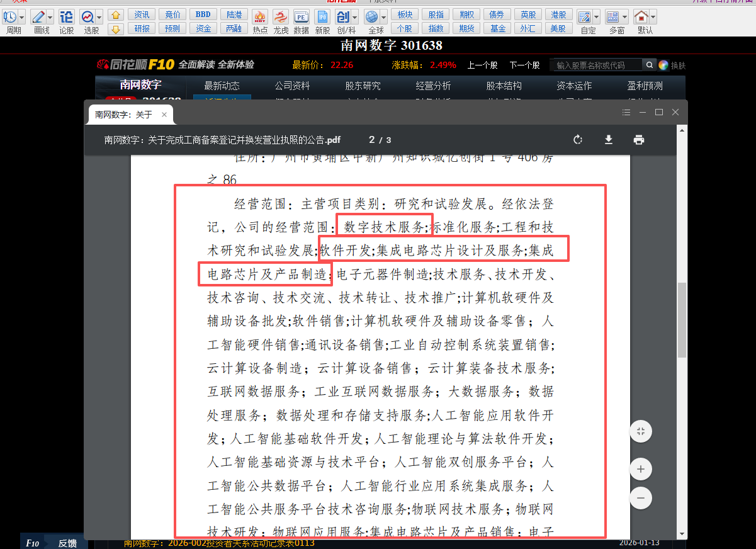Expand the 选股 dropdown arrow
The image size is (756, 549).
click(x=99, y=17)
